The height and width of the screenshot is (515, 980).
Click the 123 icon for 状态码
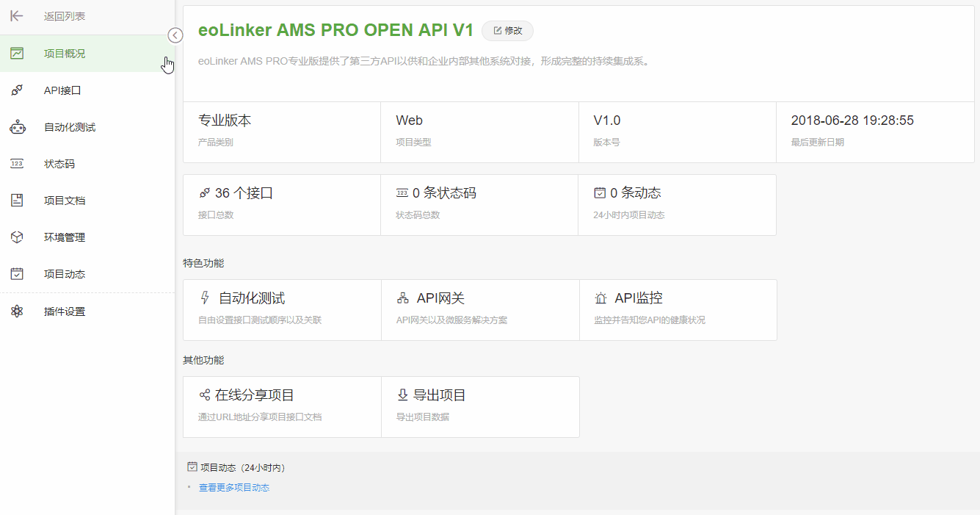[x=17, y=164]
